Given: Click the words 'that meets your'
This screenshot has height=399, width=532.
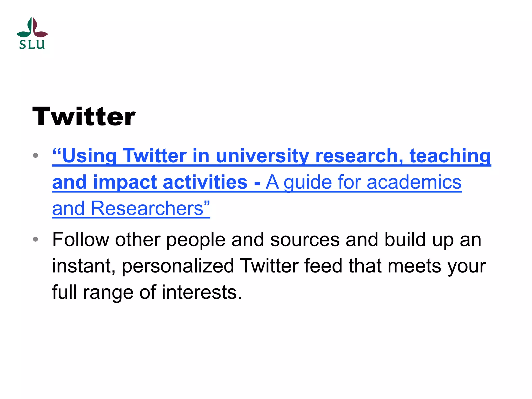Looking at the screenshot, I should coord(417,266).
